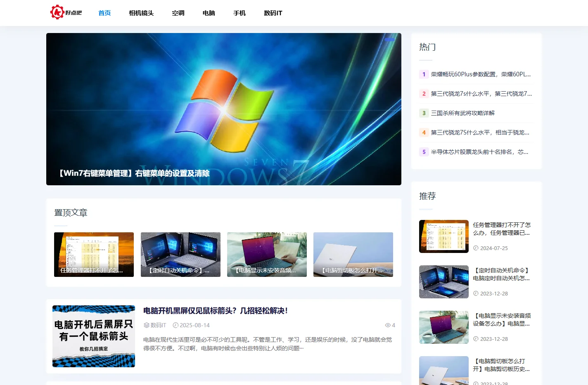Click the clock icon beside 2024-07-25
The image size is (588, 385).
pyautogui.click(x=476, y=248)
